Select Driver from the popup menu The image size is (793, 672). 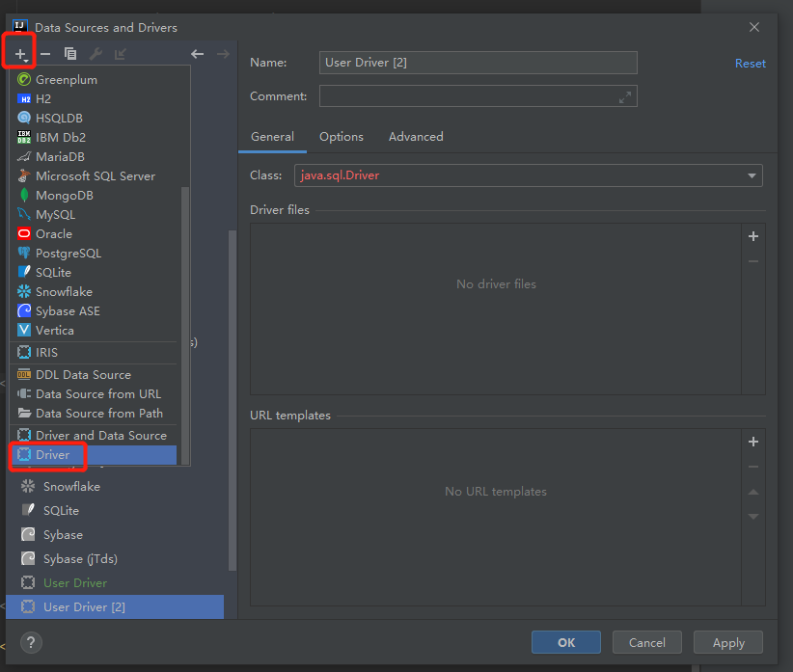click(x=53, y=455)
